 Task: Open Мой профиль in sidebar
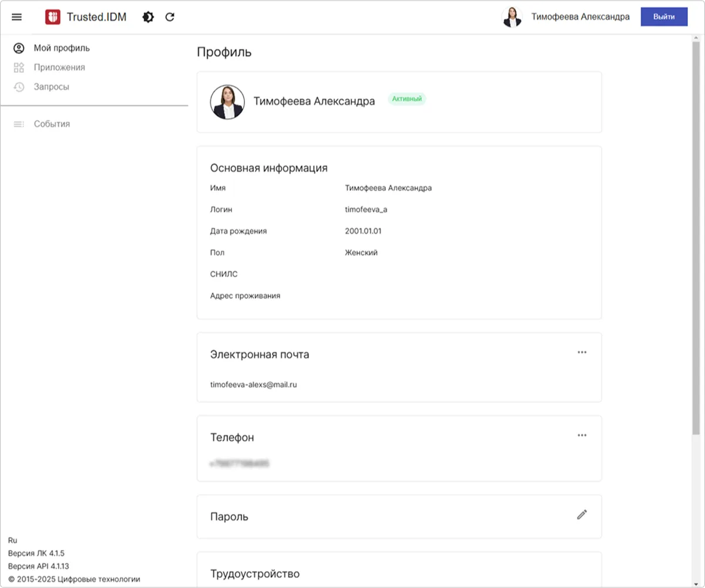62,48
